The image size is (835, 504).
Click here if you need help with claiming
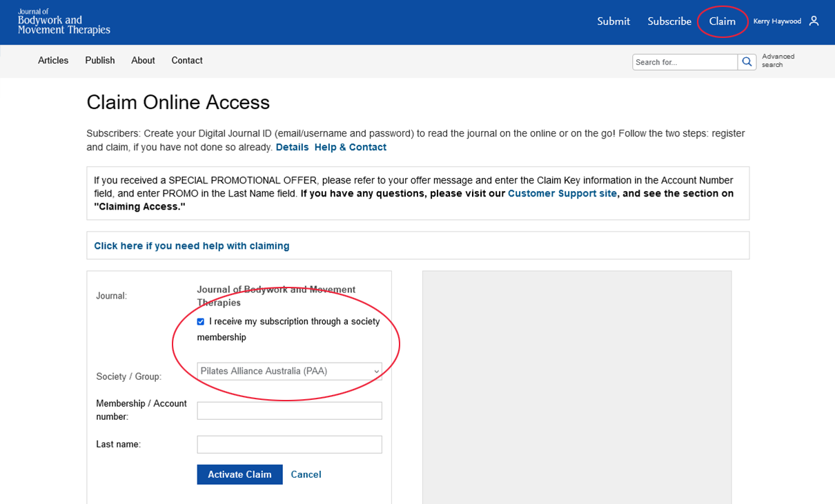[192, 245]
